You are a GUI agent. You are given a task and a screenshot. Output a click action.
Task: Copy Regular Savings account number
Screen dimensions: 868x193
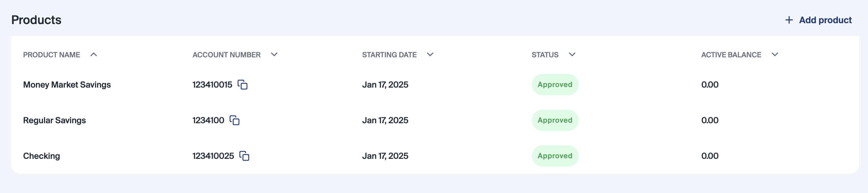(234, 121)
